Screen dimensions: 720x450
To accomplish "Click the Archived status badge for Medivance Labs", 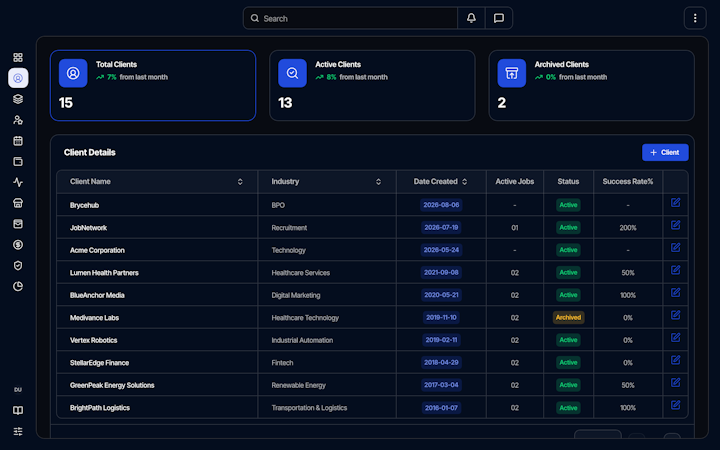I will [x=568, y=317].
